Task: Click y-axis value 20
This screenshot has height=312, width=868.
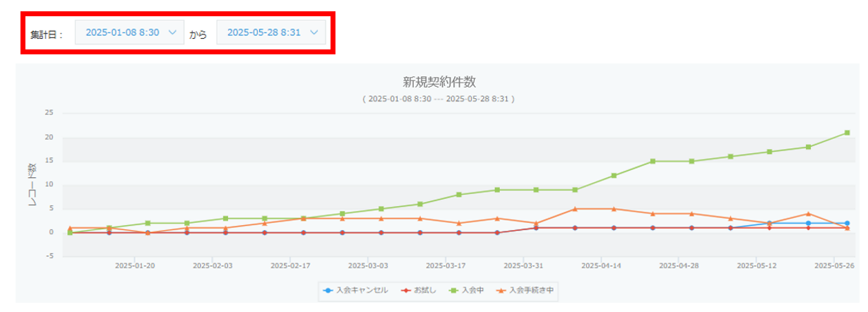Action: 49,138
